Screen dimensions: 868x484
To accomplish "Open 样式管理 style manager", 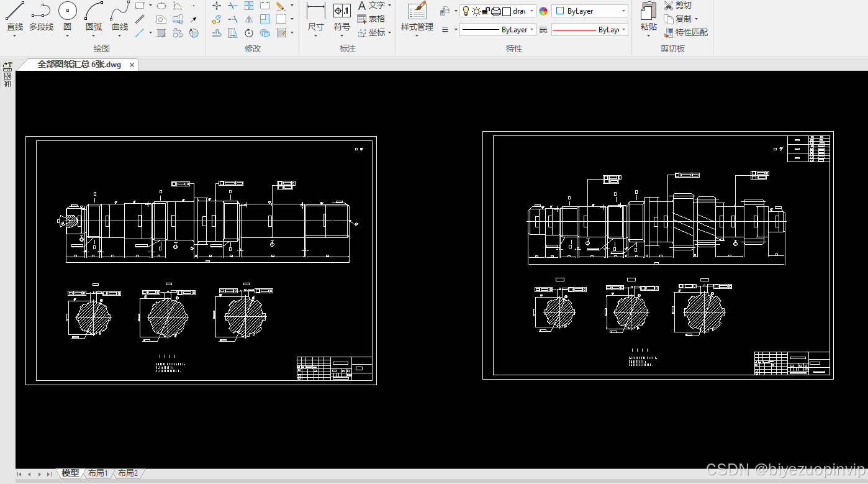I will pyautogui.click(x=417, y=17).
